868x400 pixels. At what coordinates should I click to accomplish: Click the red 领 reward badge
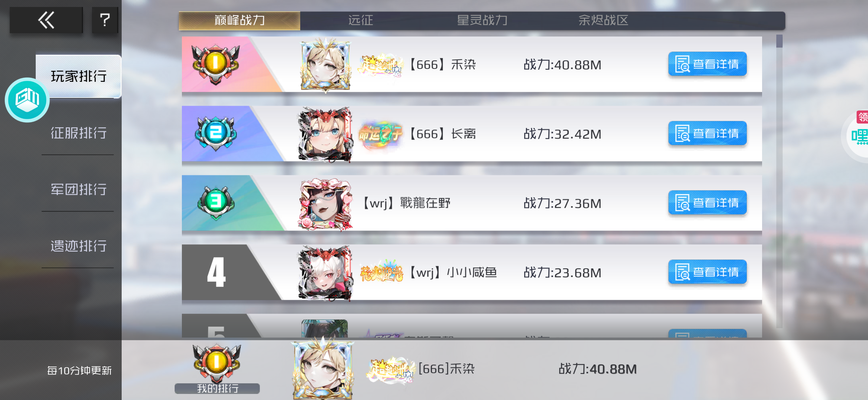point(863,117)
